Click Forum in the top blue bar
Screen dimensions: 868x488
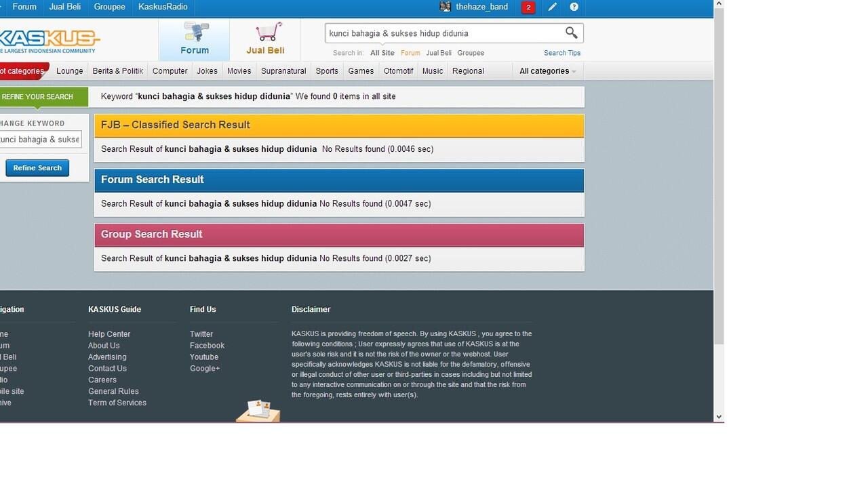pyautogui.click(x=24, y=7)
